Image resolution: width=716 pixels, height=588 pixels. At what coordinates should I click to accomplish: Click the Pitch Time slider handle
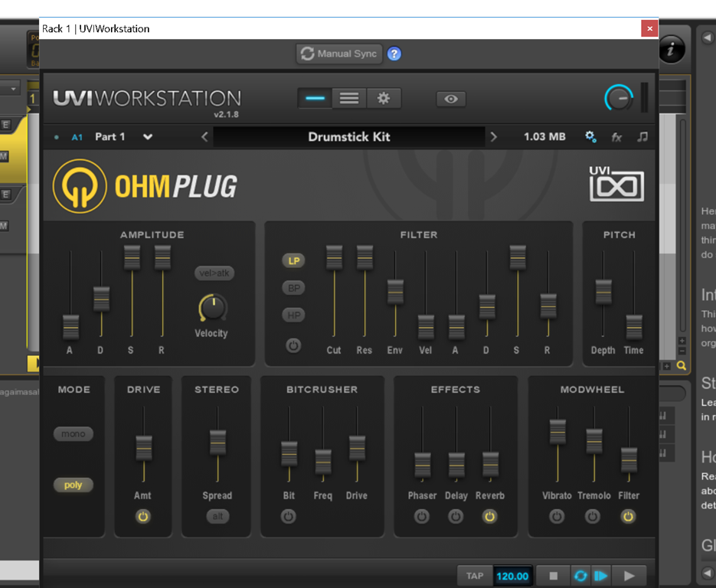click(x=634, y=327)
